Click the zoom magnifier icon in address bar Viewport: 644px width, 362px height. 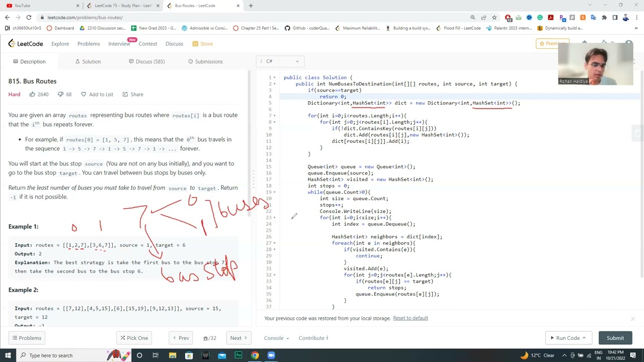[473, 17]
